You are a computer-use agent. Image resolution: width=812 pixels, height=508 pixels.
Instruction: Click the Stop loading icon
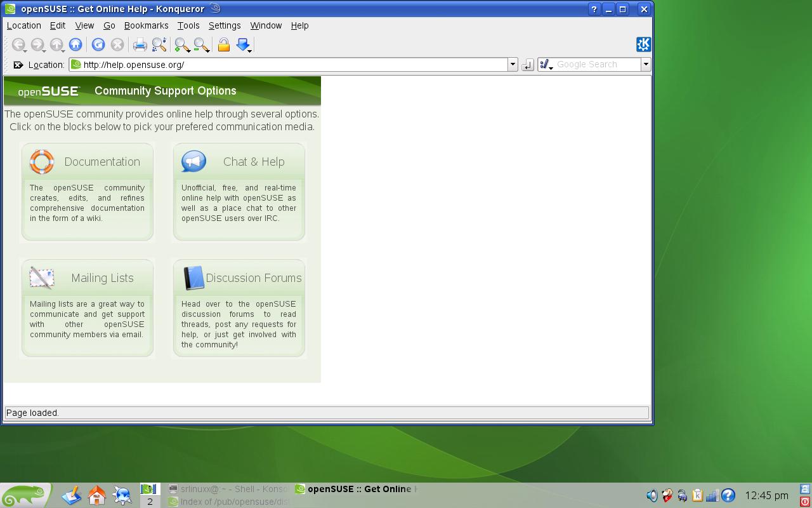(117, 44)
